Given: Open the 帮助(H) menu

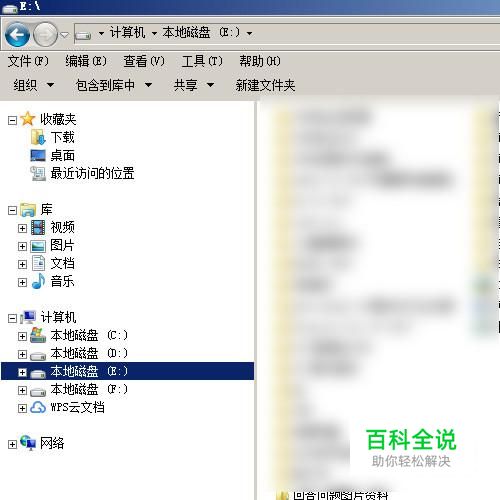Looking at the screenshot, I should tap(260, 61).
